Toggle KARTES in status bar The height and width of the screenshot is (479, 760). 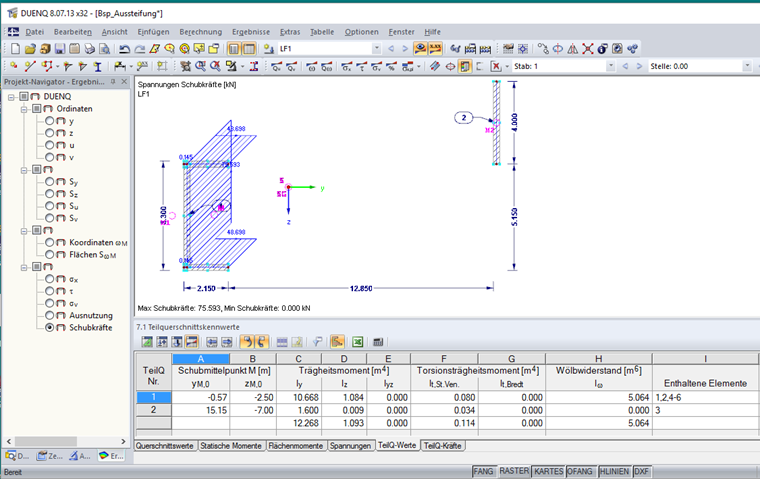(548, 471)
